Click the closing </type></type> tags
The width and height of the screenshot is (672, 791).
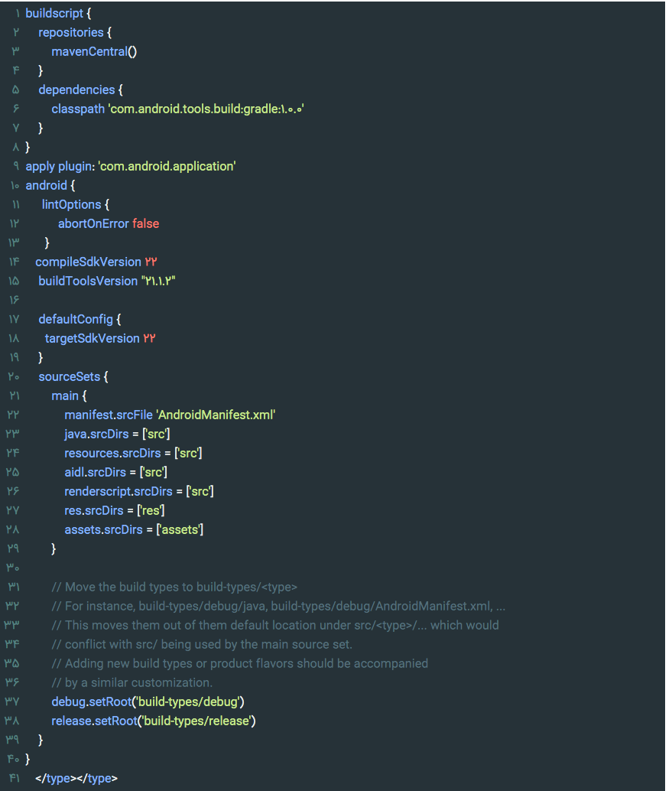pos(76,779)
